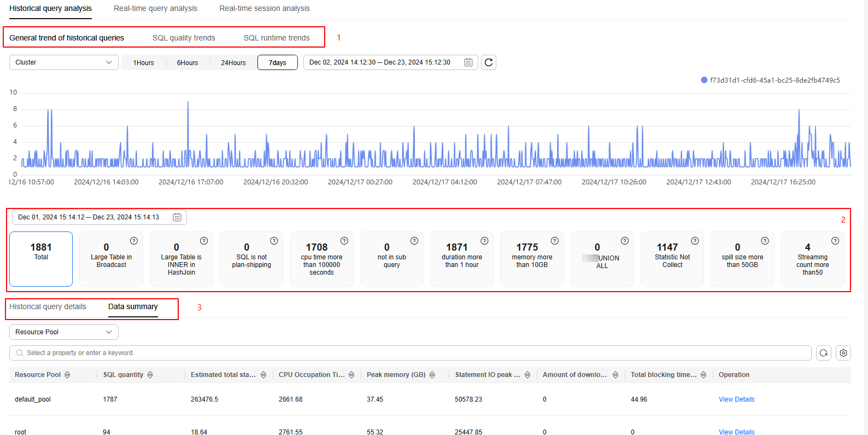This screenshot has width=868, height=435.
Task: Show help for duration more than 1 hour
Action: point(484,241)
